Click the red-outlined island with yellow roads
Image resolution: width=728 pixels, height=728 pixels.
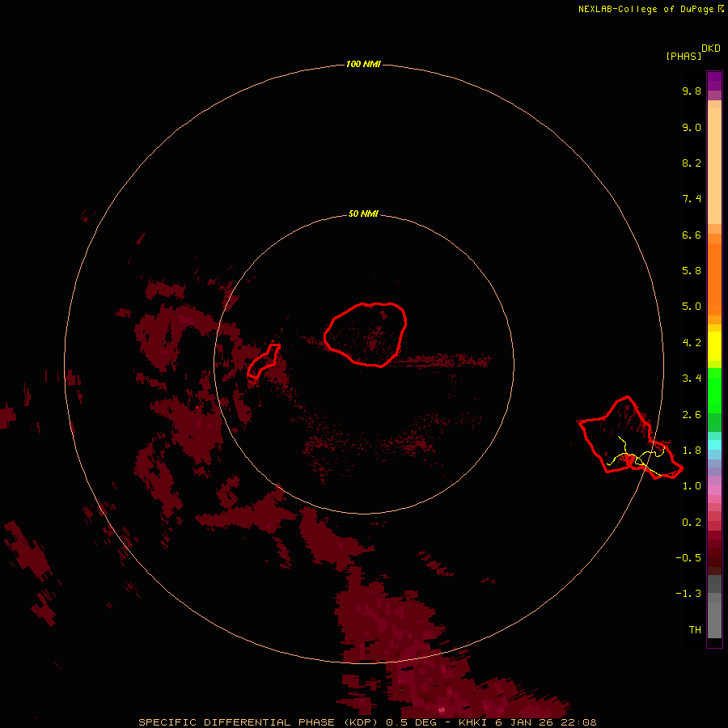coord(629,438)
